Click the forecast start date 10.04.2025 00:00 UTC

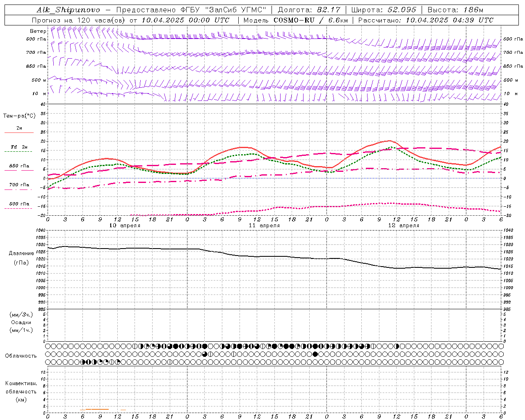185,20
